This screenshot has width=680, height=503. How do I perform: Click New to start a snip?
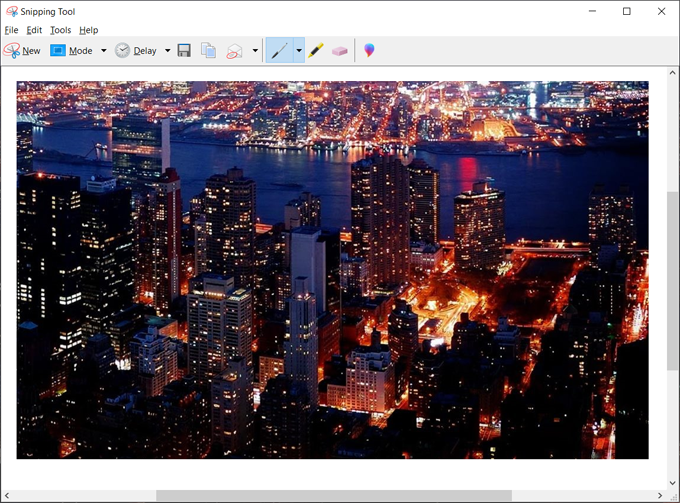(x=22, y=50)
